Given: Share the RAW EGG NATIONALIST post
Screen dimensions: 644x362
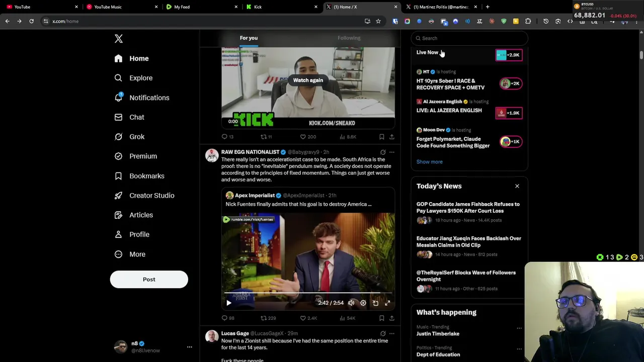Looking at the screenshot, I should tap(391, 318).
